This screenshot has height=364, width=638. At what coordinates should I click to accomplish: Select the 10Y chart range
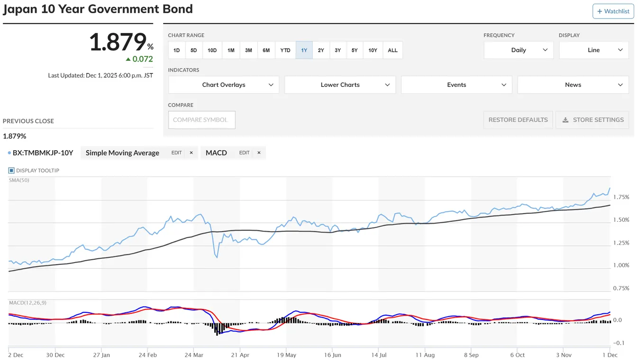[x=373, y=50]
